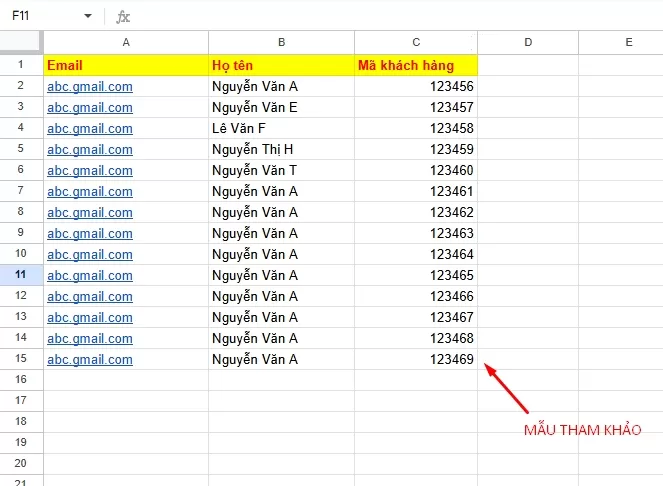The height and width of the screenshot is (486, 663).
Task: Open the abc.gmail.com link in row 13
Action: [90, 317]
